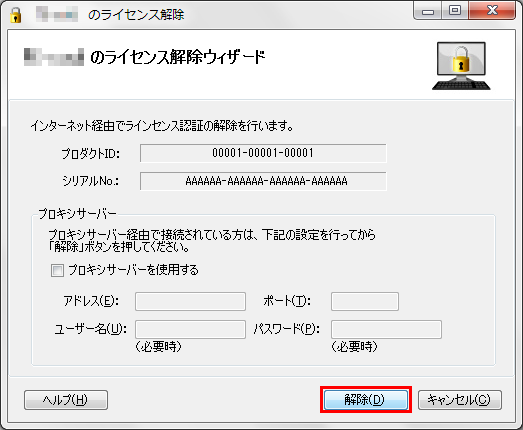Minimize the license release window
523x430 pixels.
coord(428,11)
